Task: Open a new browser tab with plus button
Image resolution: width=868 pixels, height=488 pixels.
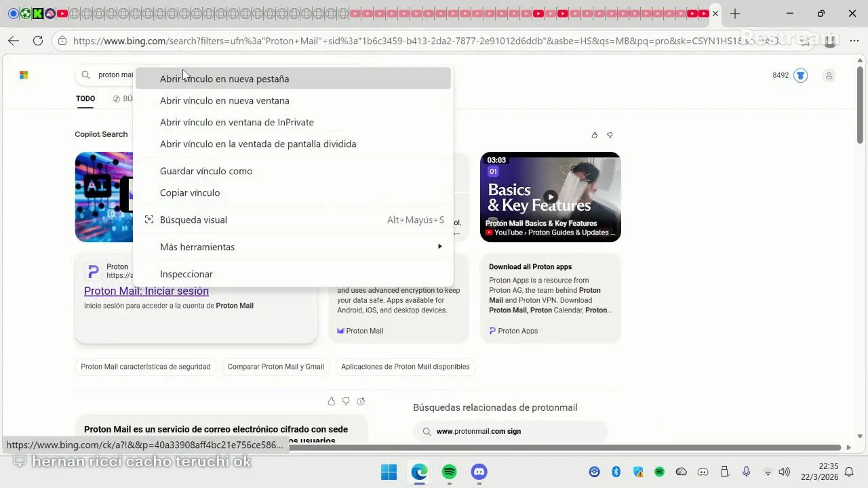Action: [x=735, y=14]
